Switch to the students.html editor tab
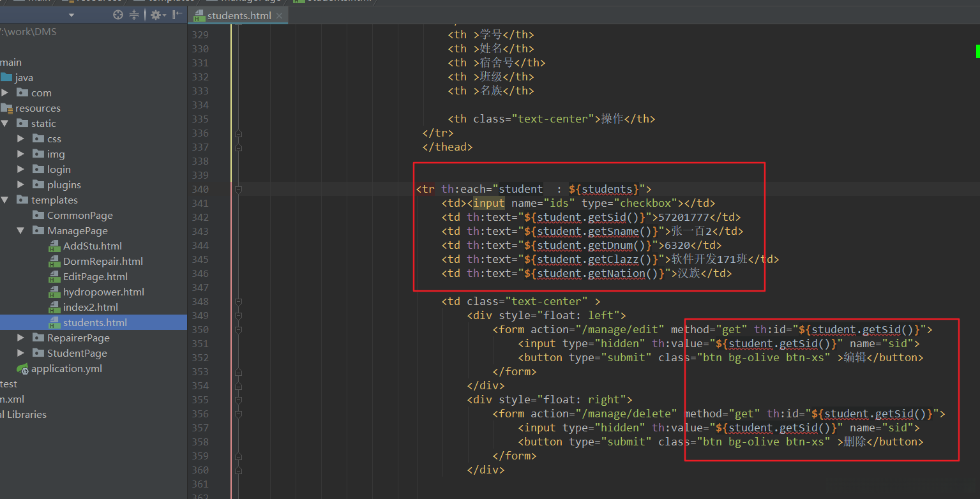This screenshot has height=499, width=980. [x=239, y=15]
